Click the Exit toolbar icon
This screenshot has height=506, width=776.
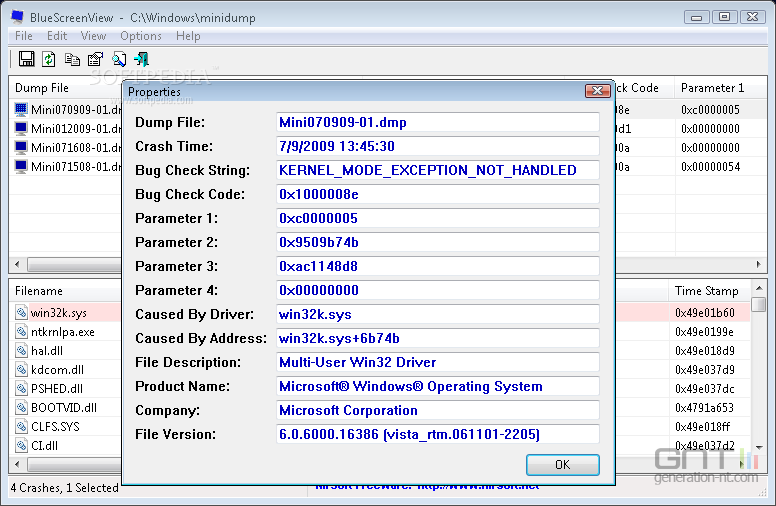coord(141,59)
